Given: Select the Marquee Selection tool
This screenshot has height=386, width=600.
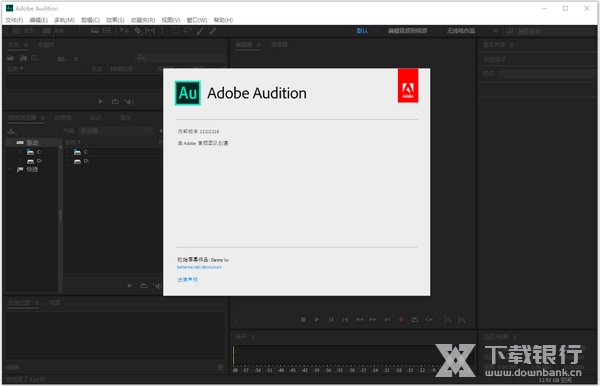Looking at the screenshot, I should 175,31.
